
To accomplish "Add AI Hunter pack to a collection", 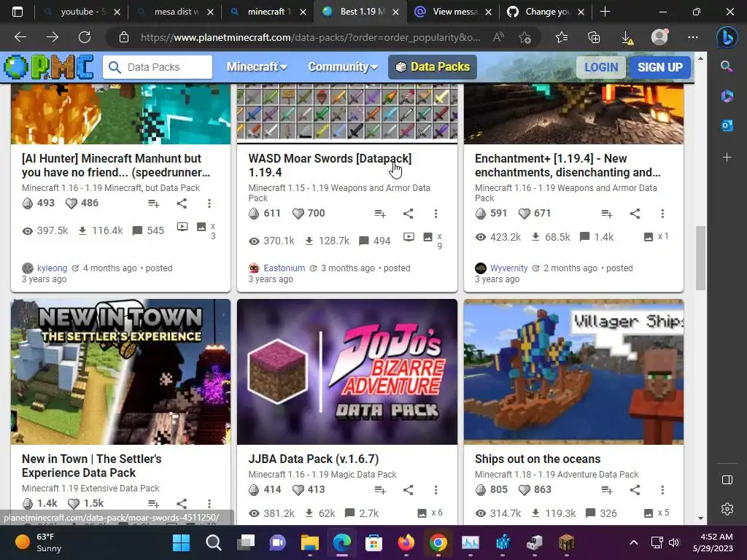I will tap(153, 203).
